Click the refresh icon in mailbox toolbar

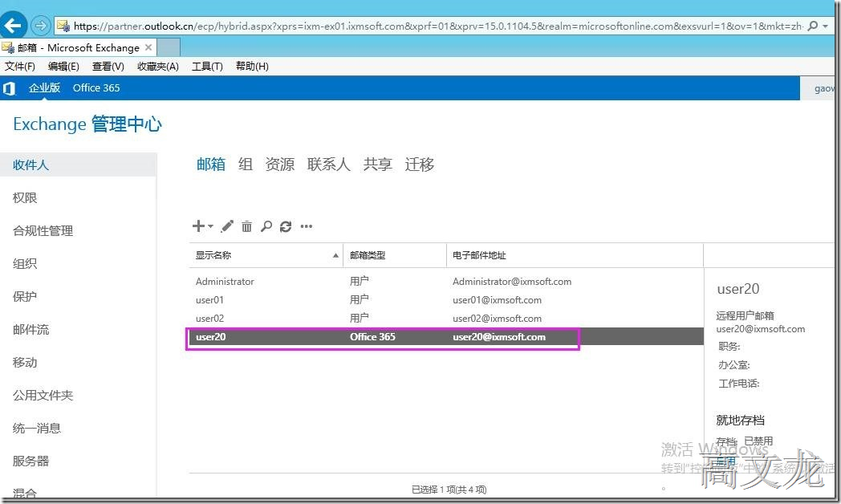point(286,226)
